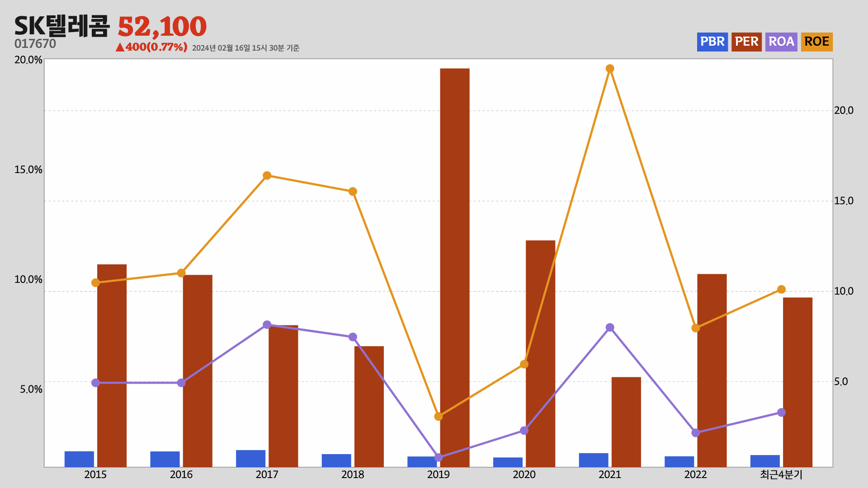The height and width of the screenshot is (488, 868).
Task: Click the 2022 x-axis label
Action: pyautogui.click(x=695, y=475)
